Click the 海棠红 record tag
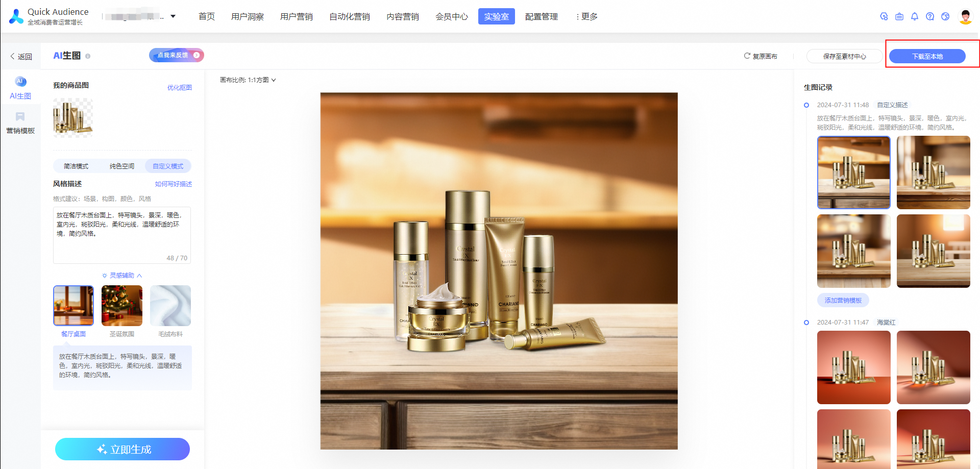 [886, 323]
